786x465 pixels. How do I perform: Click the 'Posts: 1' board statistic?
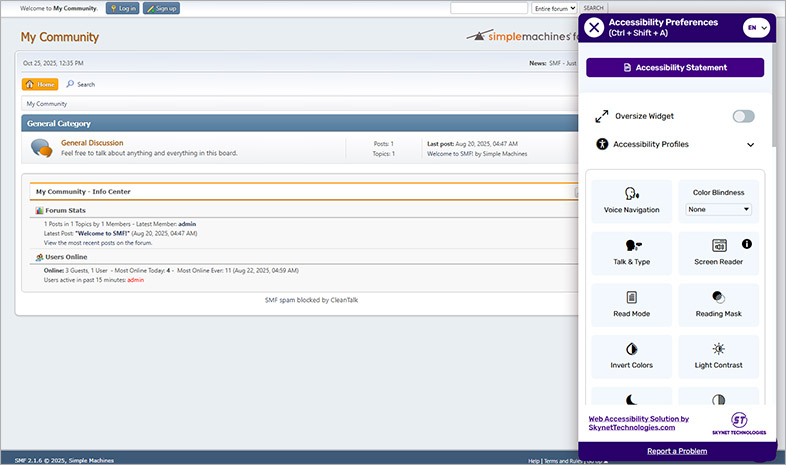click(x=383, y=144)
